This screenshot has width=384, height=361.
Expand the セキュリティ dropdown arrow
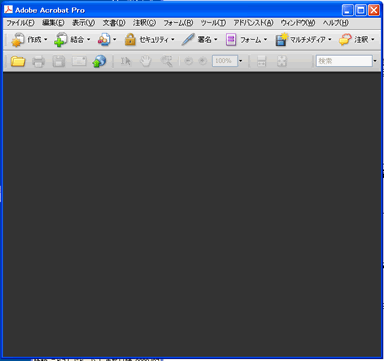click(173, 39)
